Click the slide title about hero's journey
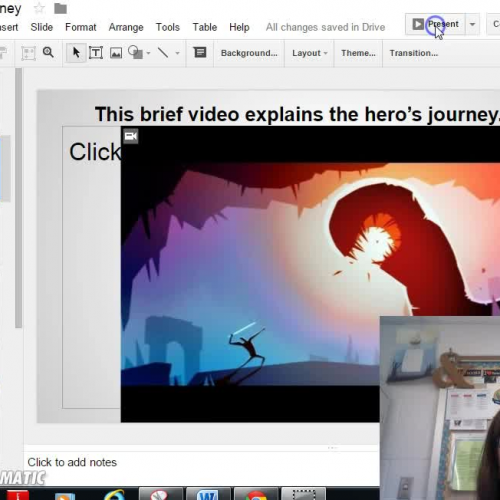 pos(297,114)
